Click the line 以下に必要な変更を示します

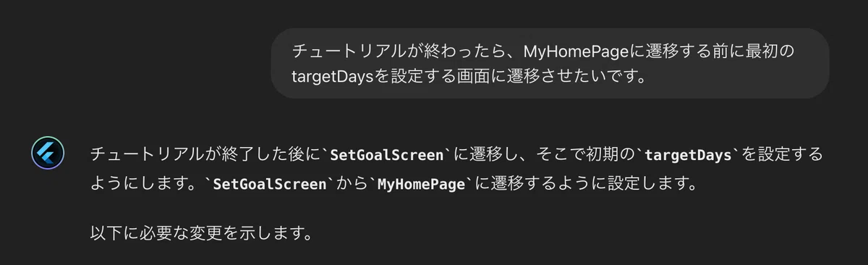201,235
